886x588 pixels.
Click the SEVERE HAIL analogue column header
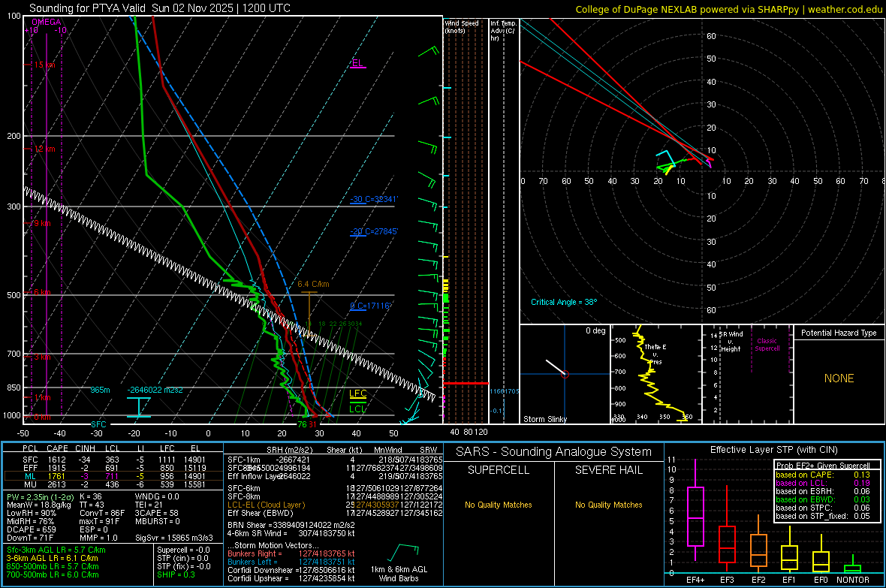tap(608, 470)
